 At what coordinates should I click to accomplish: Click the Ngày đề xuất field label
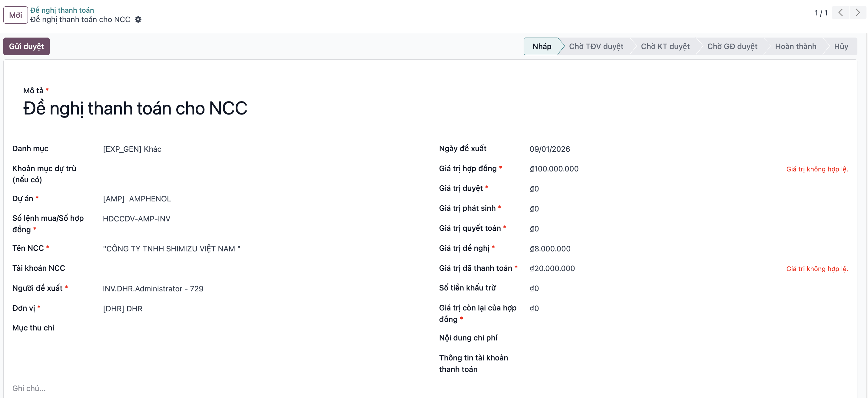pos(462,149)
